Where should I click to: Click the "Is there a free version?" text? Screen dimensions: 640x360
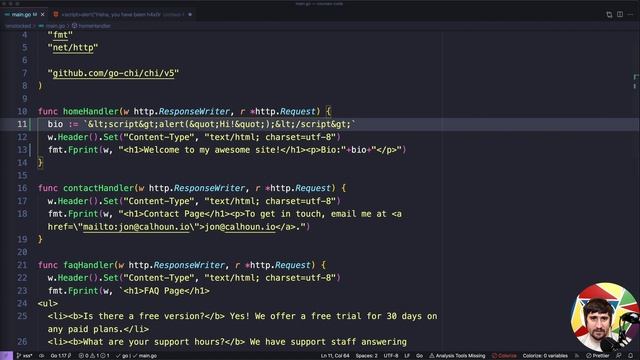pyautogui.click(x=144, y=316)
